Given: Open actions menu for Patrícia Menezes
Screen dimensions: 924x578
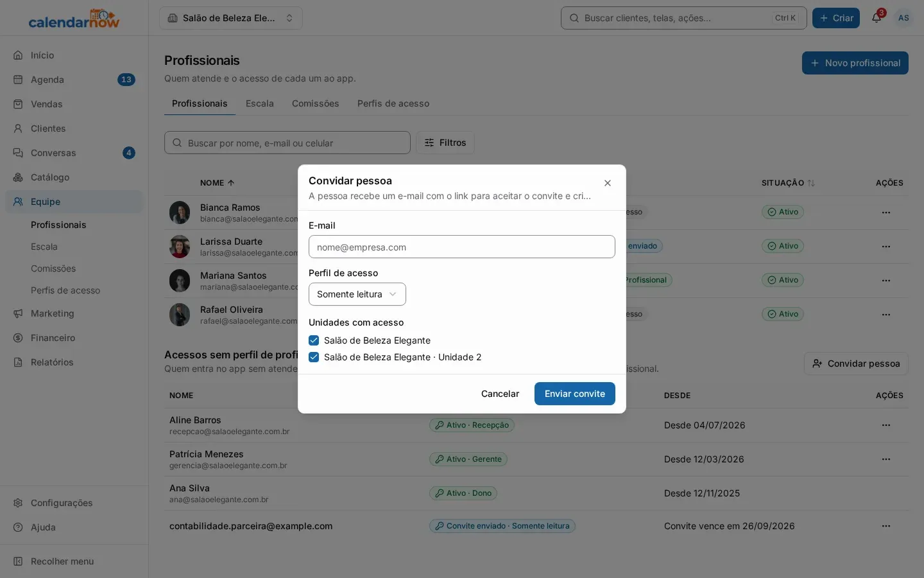Looking at the screenshot, I should 886,459.
